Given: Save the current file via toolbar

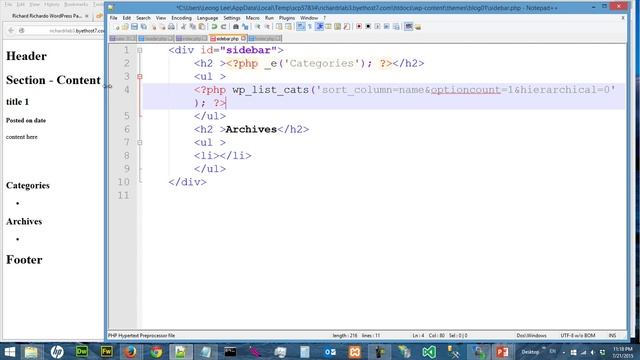Looking at the screenshot, I should (134, 27).
